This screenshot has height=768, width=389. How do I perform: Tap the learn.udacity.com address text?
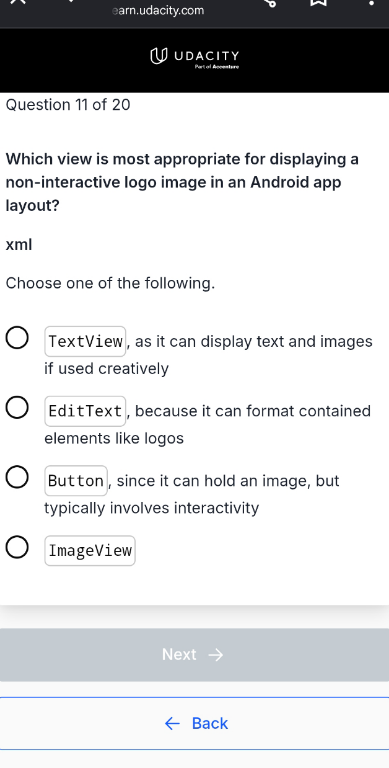[x=158, y=10]
